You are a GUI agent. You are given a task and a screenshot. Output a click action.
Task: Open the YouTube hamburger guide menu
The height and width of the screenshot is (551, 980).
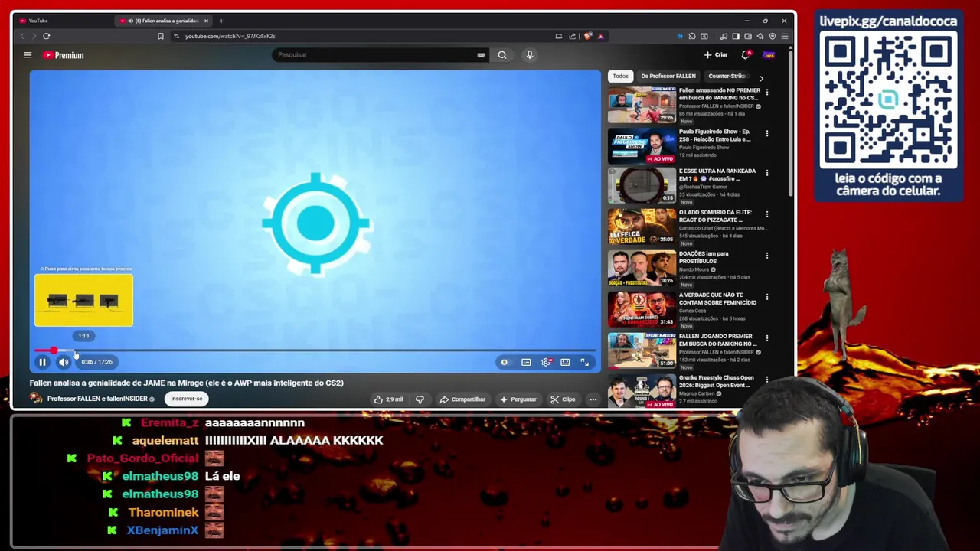coord(28,55)
